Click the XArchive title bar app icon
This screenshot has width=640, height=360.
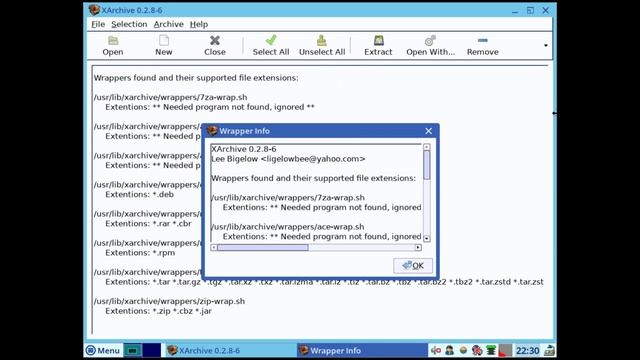coord(94,10)
